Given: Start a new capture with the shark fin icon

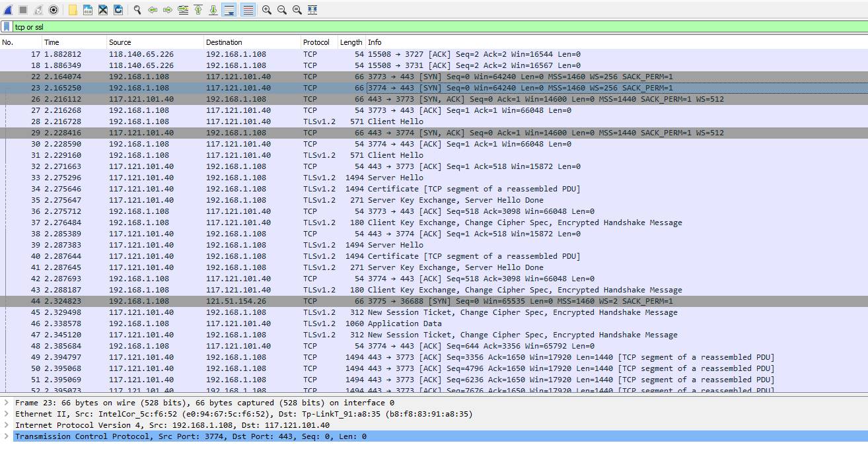Looking at the screenshot, I should tap(8, 10).
